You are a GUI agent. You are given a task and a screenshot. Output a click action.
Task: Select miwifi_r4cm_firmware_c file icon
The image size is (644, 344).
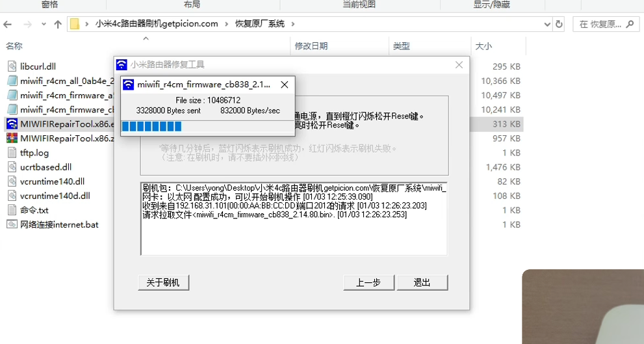pos(12,109)
